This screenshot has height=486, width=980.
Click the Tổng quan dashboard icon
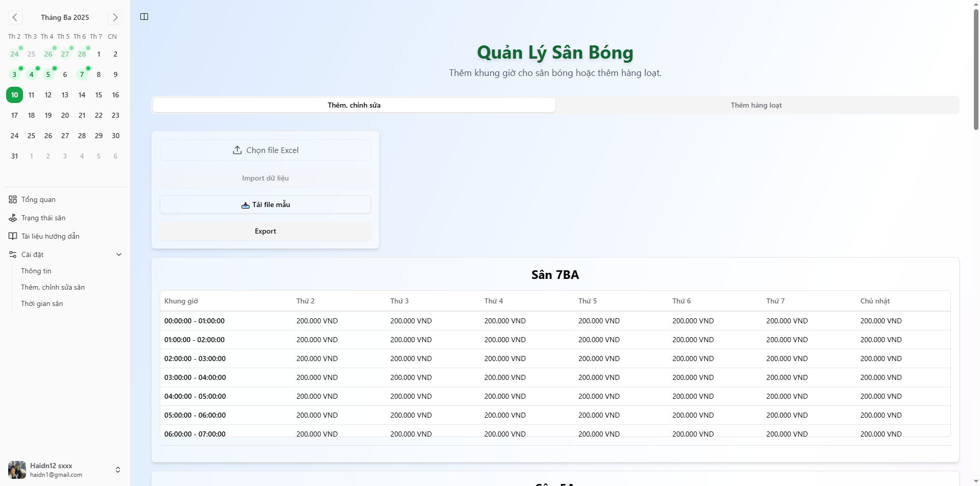[13, 199]
